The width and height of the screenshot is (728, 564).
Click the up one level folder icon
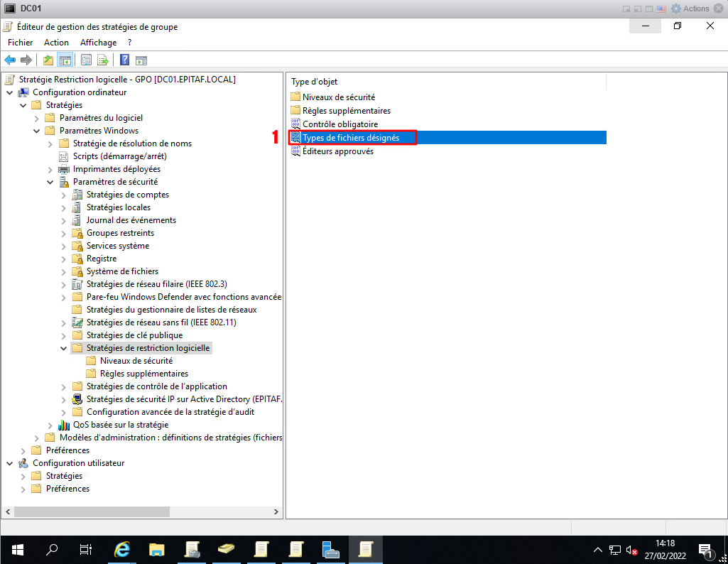48,60
